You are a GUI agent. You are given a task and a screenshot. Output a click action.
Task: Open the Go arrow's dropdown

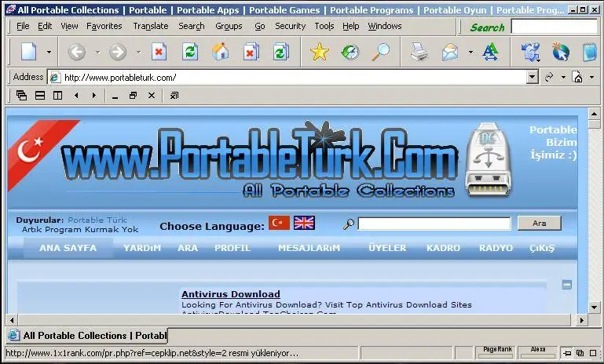click(563, 78)
